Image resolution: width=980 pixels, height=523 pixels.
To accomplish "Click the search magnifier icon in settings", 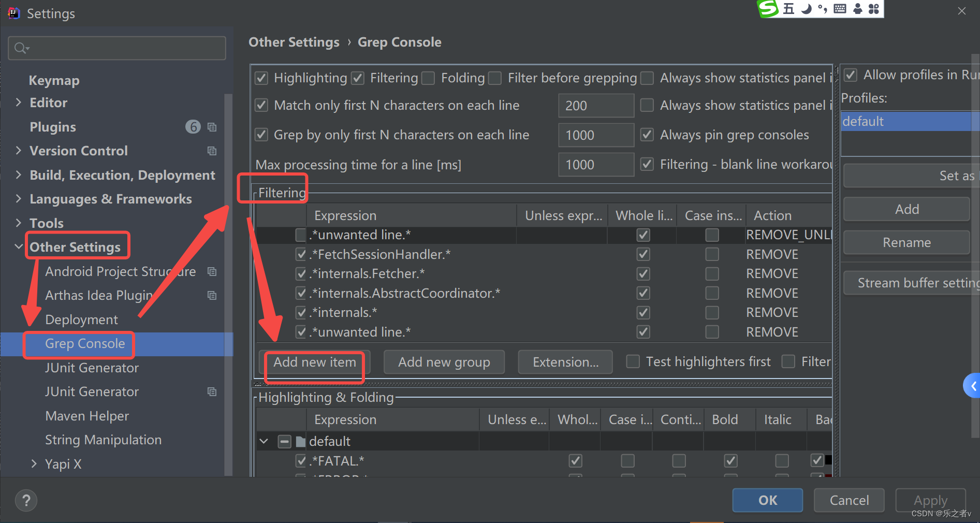I will (21, 48).
